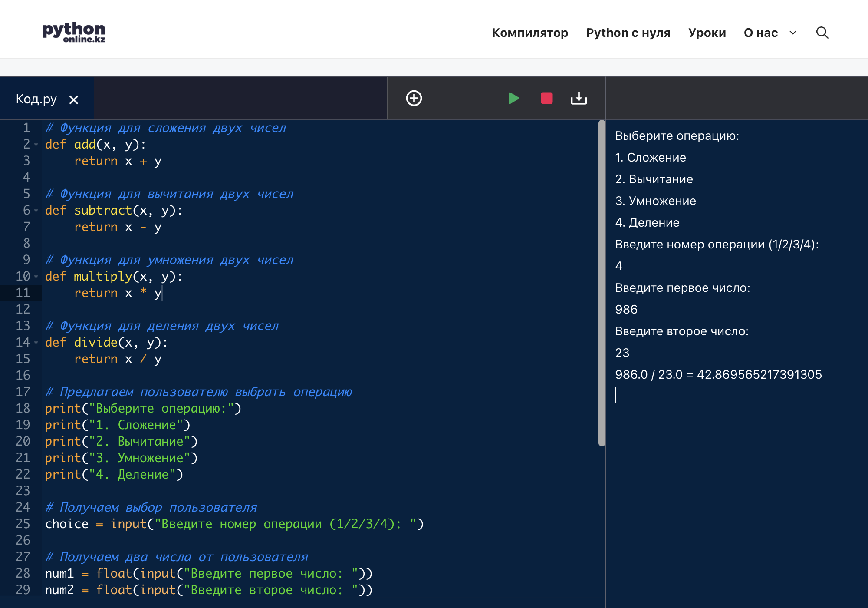868x608 pixels.
Task: Click the 'def add(x, y):' code line
Action: [x=95, y=144]
